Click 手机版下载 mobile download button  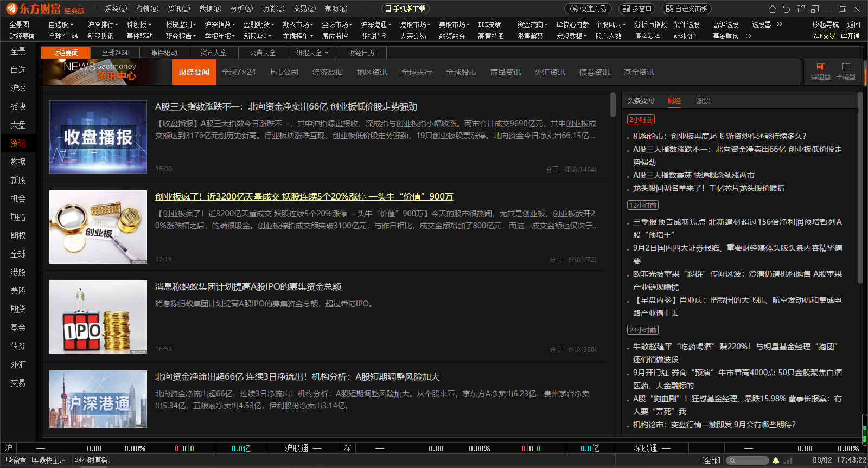tap(405, 9)
